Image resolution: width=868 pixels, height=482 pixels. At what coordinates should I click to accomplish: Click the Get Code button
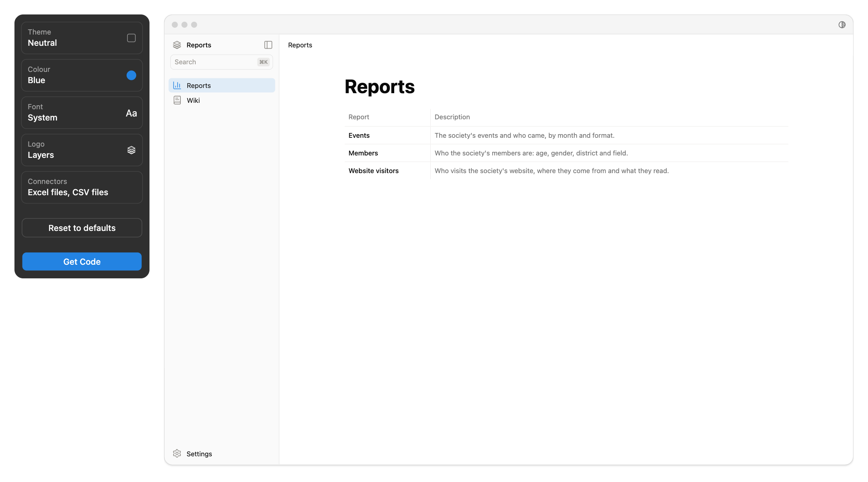[x=82, y=261]
